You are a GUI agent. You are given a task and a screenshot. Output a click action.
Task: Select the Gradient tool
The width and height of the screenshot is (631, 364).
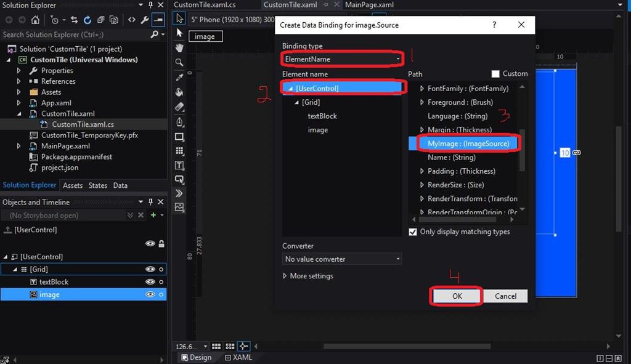tap(179, 107)
